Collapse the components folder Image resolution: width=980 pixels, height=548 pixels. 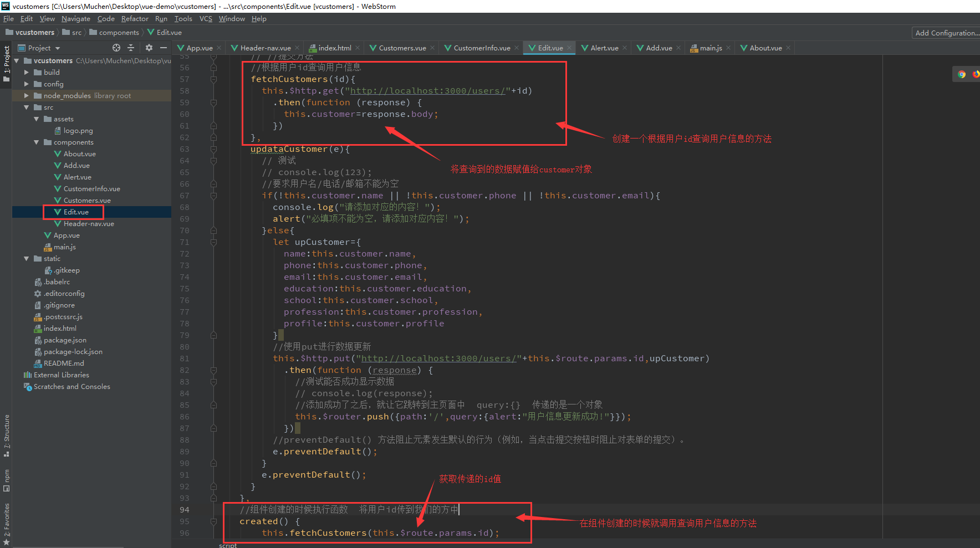[x=37, y=142]
